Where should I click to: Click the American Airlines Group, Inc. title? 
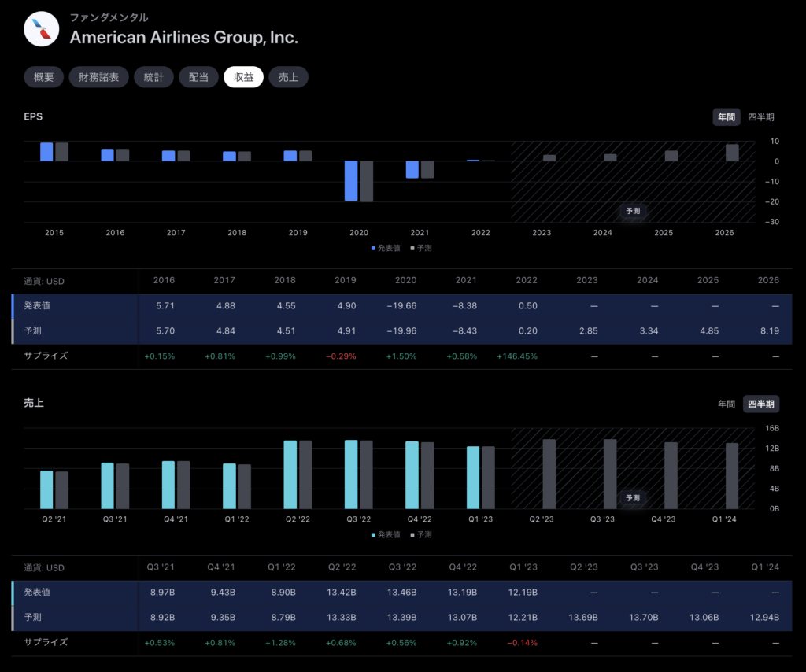coord(184,38)
